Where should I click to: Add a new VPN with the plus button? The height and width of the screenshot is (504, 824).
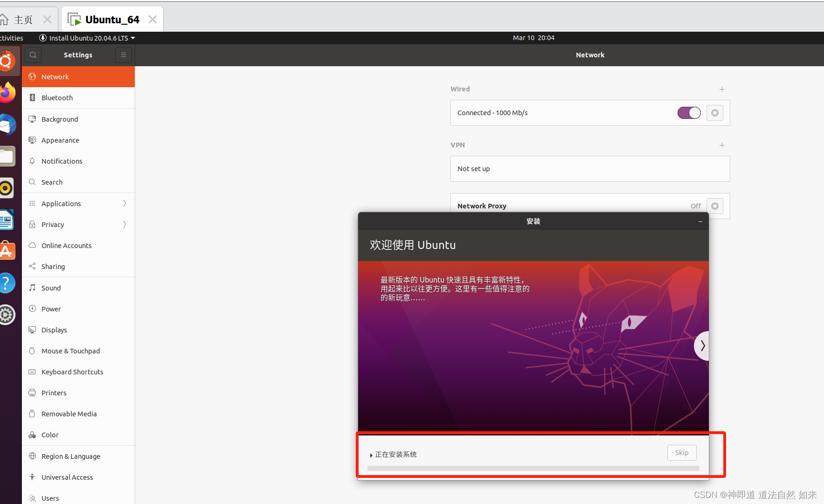pos(721,145)
